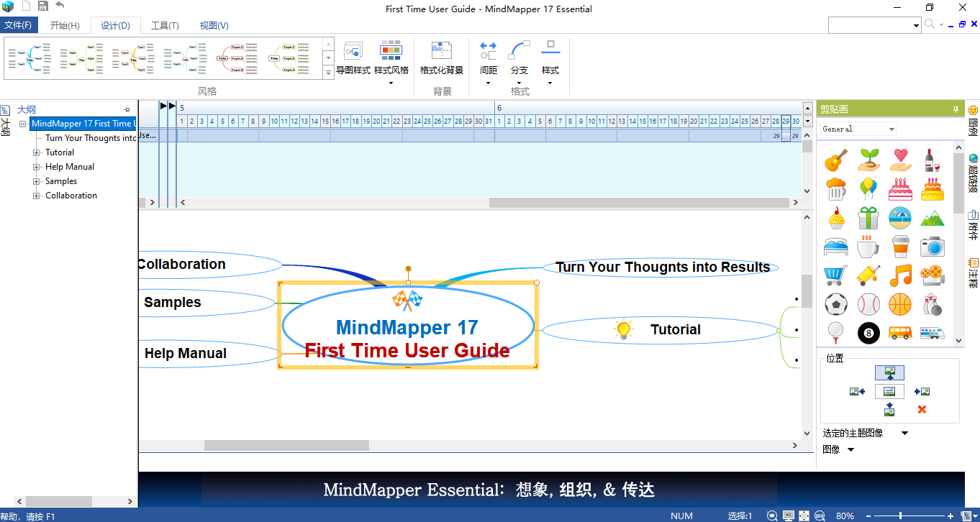Screen dimensions: 980x522
Task: Pin the 剪贴画 panel with the pushpin
Action: tap(956, 109)
